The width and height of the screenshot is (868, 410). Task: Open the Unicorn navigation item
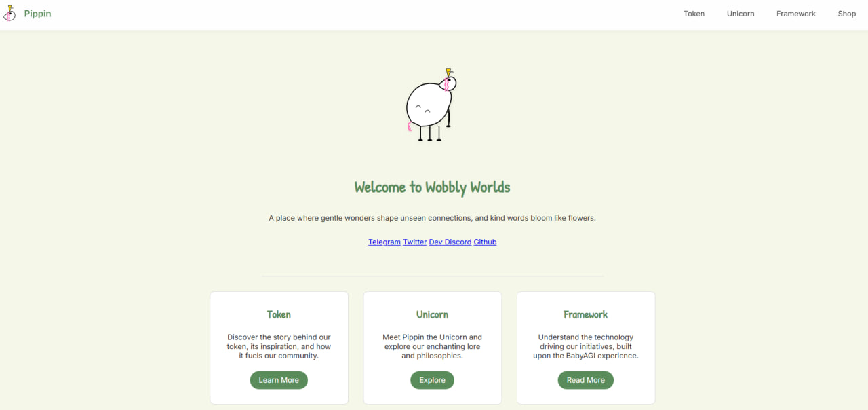pos(740,13)
